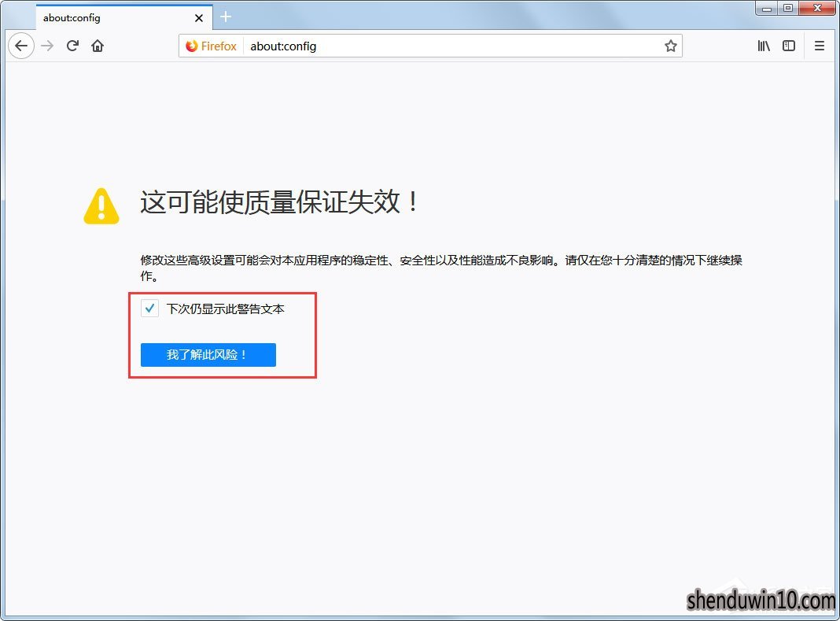Screen dimensions: 840x621
Task: Uncheck '下次仍显示此警告文本' checkbox
Action: click(149, 309)
